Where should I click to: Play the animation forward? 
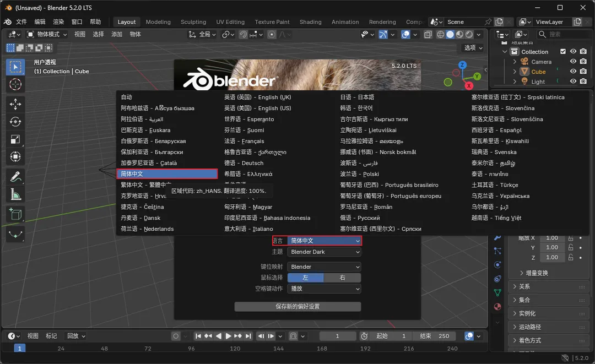228,336
